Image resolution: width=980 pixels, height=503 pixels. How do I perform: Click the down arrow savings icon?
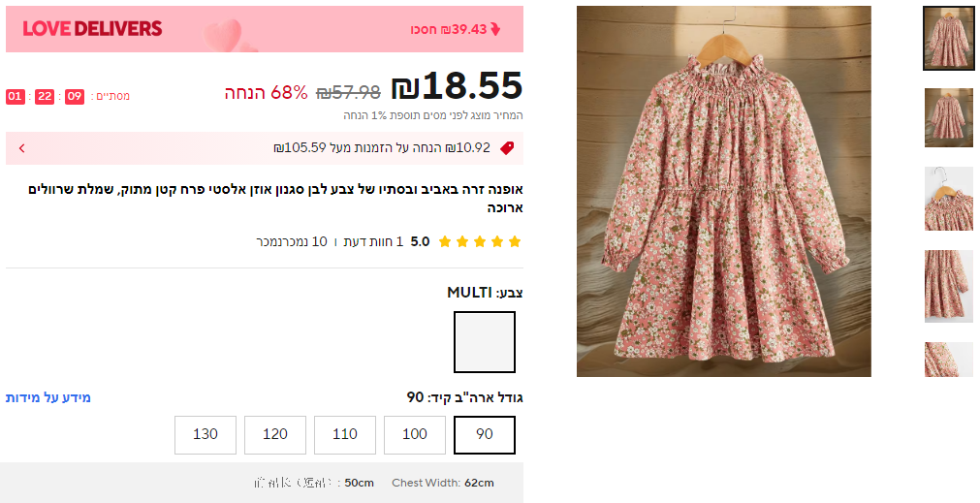495,29
